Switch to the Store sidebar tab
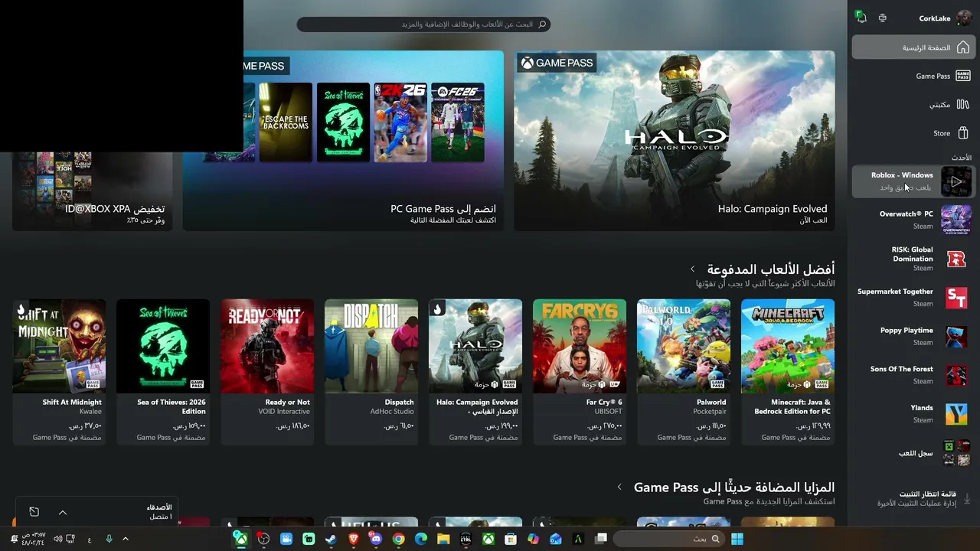The width and height of the screenshot is (980, 551). (x=913, y=133)
